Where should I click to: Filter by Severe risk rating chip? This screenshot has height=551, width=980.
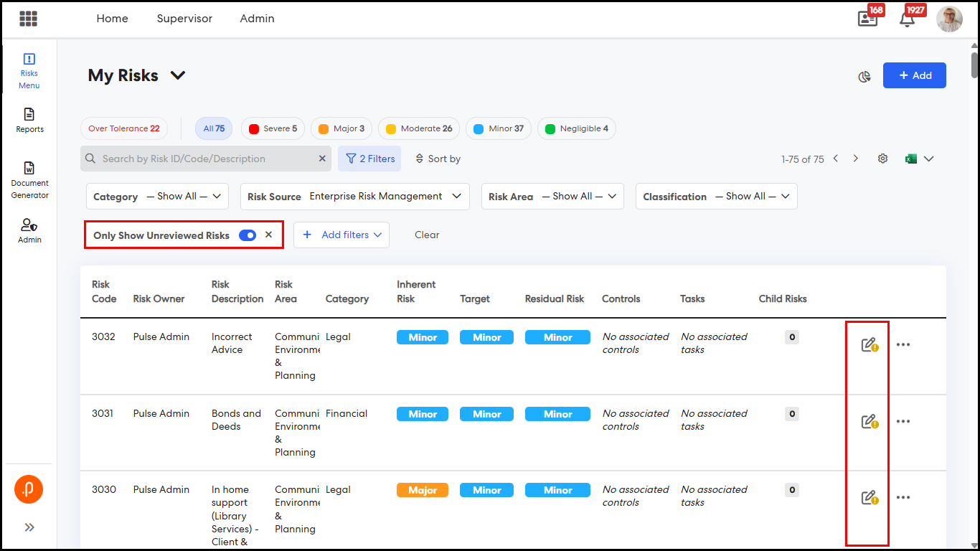point(273,129)
